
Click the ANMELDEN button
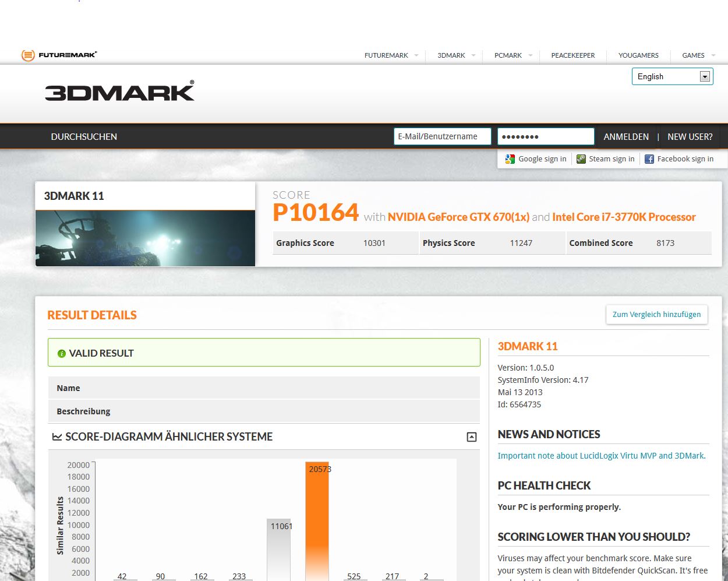(626, 136)
